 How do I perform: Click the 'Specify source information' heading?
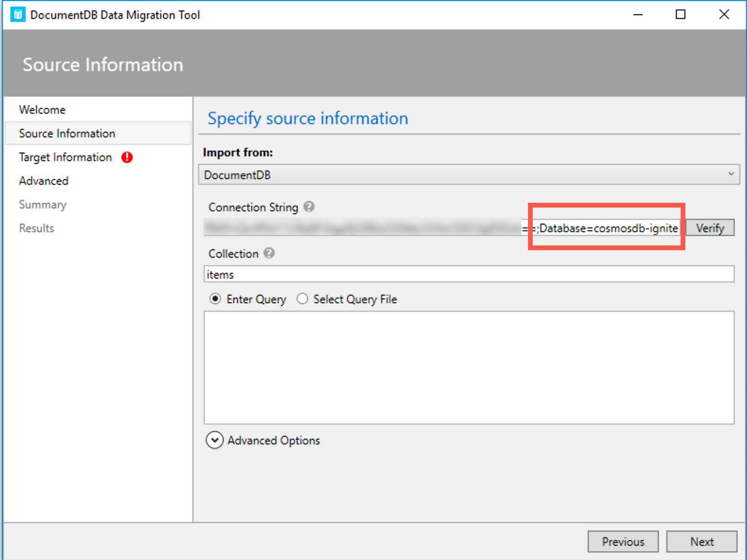[308, 118]
